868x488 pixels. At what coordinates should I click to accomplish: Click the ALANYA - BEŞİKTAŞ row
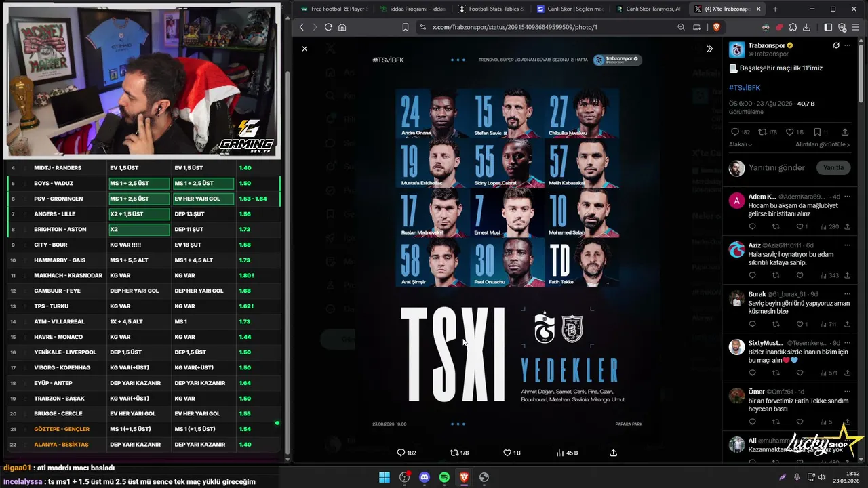click(144, 445)
